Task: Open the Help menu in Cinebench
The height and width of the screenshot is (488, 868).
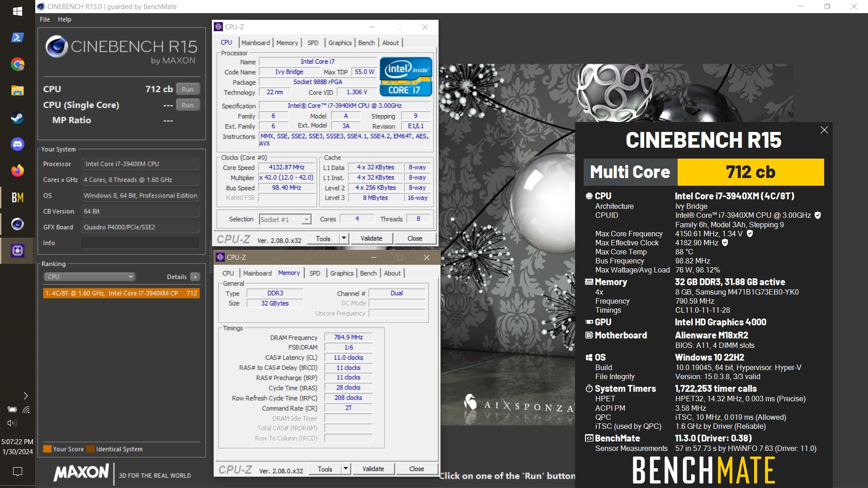Action: tap(64, 19)
